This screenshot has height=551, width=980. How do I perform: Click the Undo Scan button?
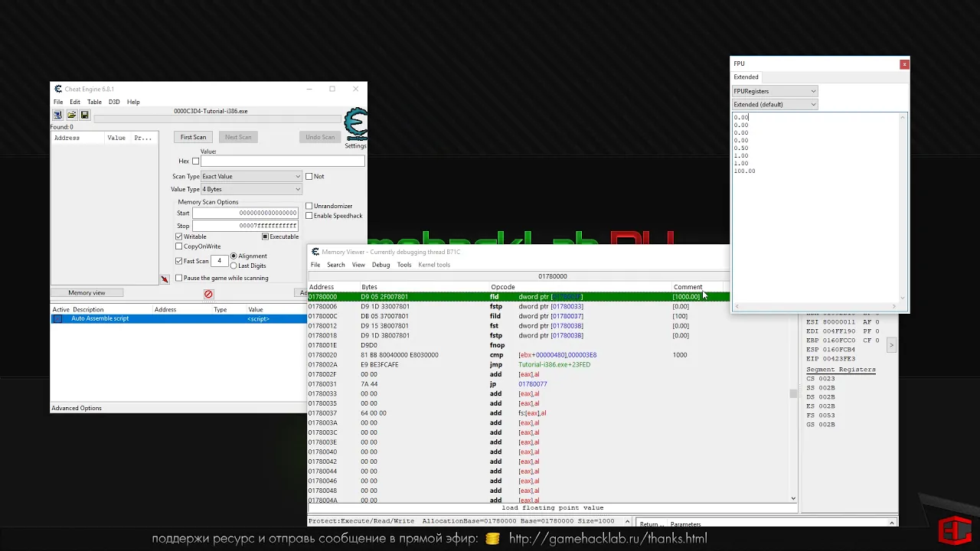click(320, 137)
